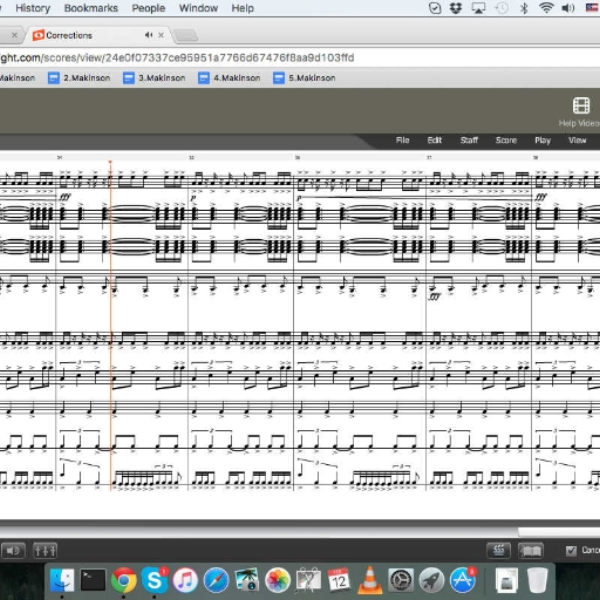The height and width of the screenshot is (600, 600).
Task: Click the Bluetooth icon in menu bar
Action: [x=524, y=8]
